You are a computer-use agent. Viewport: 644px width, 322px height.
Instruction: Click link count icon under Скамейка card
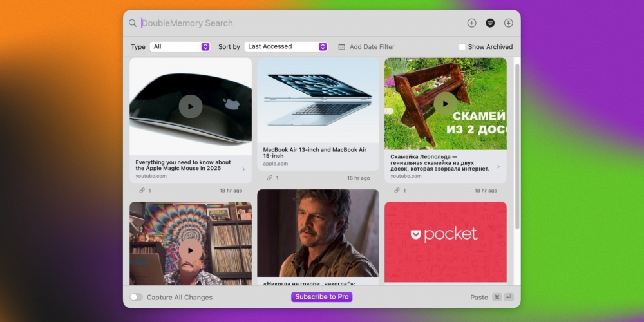point(397,191)
